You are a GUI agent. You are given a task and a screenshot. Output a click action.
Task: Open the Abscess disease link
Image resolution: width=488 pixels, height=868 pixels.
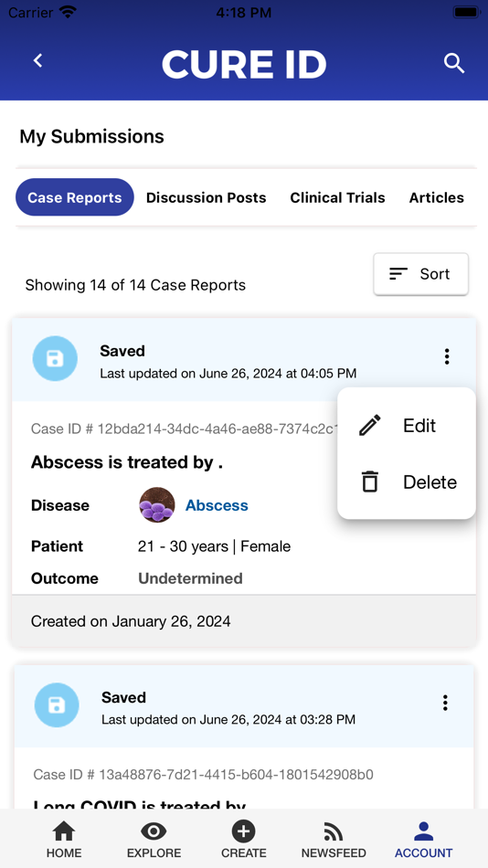217,505
